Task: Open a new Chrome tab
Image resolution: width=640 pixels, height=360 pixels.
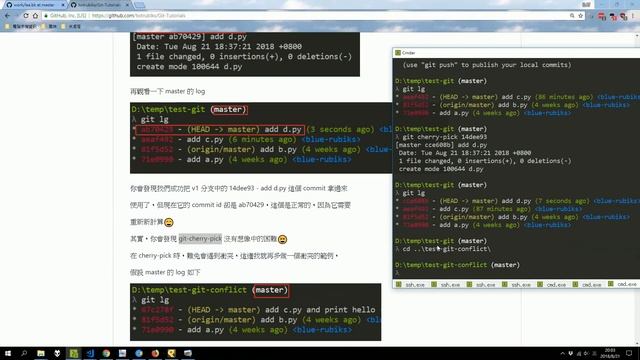Action: point(140,5)
